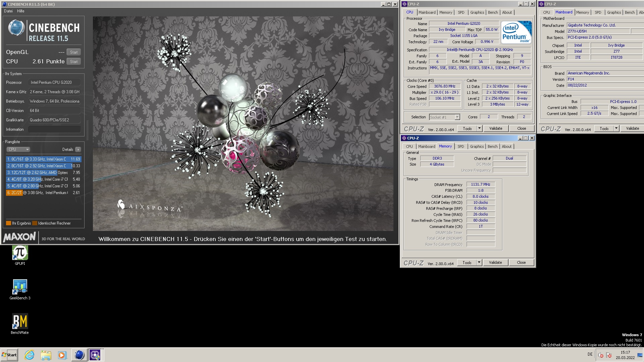The image size is (644, 362).
Task: Click the empty Information input field
Action: point(54,129)
